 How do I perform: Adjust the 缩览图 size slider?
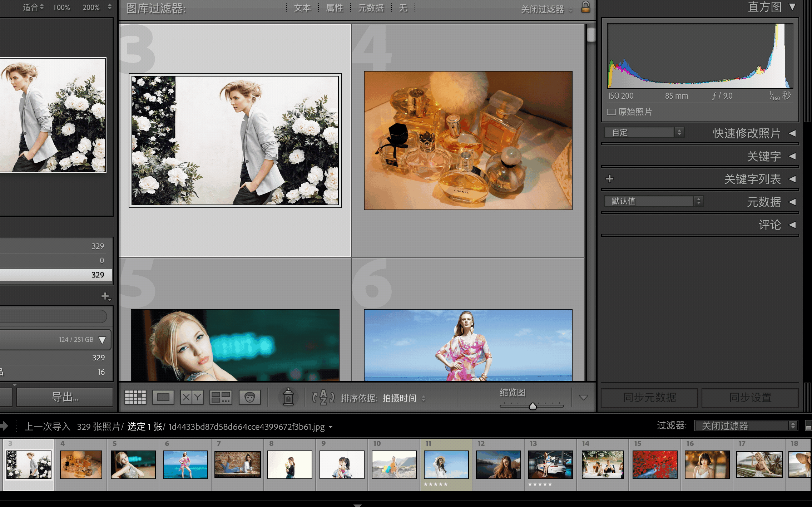(533, 406)
